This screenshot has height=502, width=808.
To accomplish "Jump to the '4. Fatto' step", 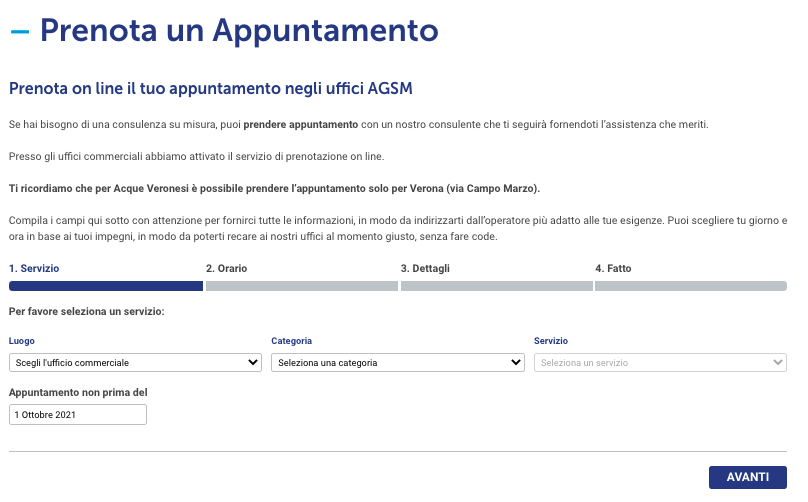I will 613,269.
